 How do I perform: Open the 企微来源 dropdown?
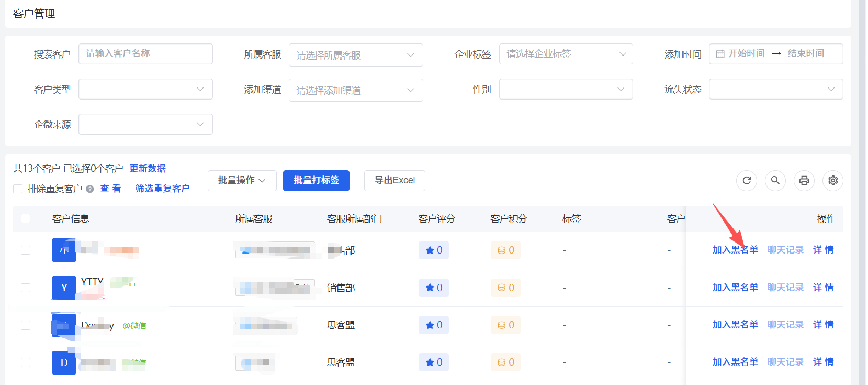[x=145, y=124]
